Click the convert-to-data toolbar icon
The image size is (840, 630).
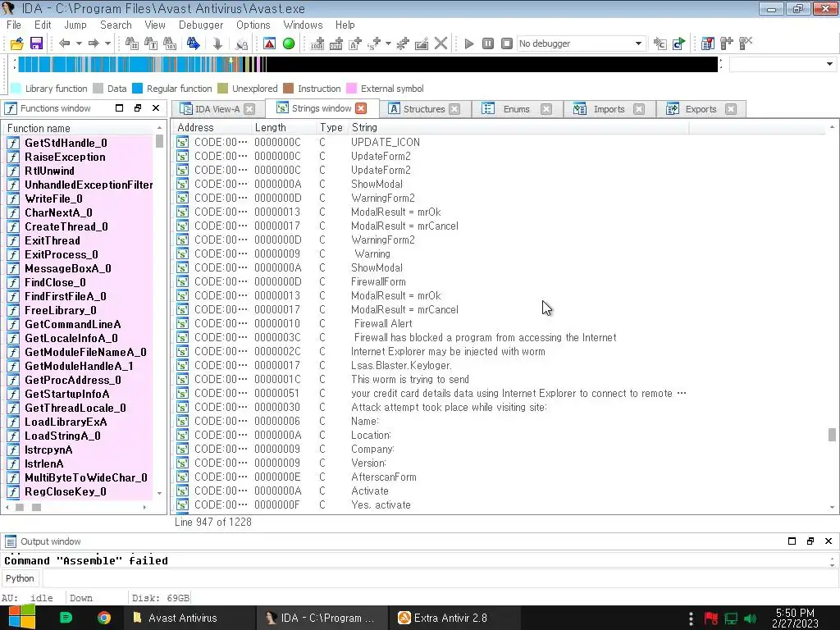[x=336, y=43]
